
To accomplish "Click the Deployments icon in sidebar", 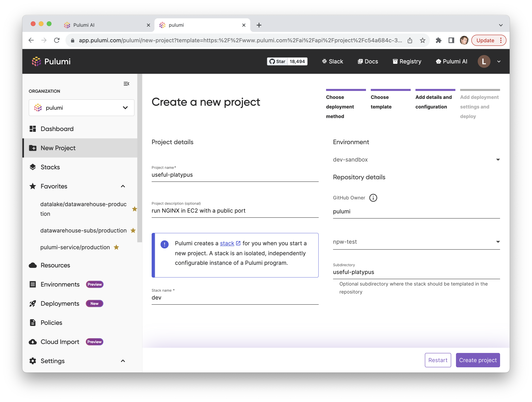I will click(x=33, y=303).
